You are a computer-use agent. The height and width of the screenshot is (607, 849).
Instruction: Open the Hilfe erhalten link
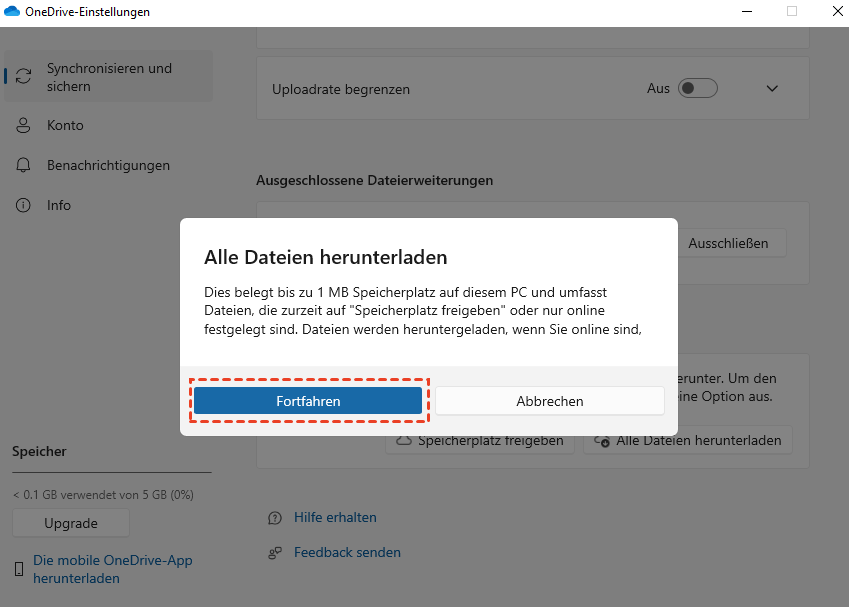pyautogui.click(x=335, y=517)
